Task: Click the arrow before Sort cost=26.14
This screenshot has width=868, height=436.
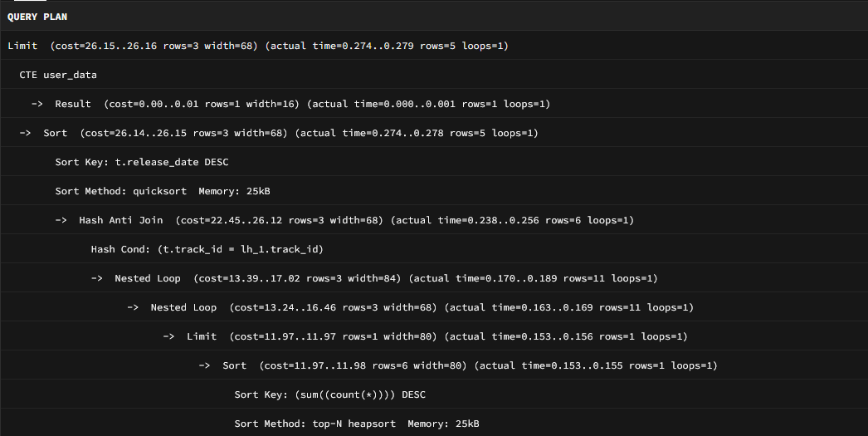Action: tap(25, 133)
